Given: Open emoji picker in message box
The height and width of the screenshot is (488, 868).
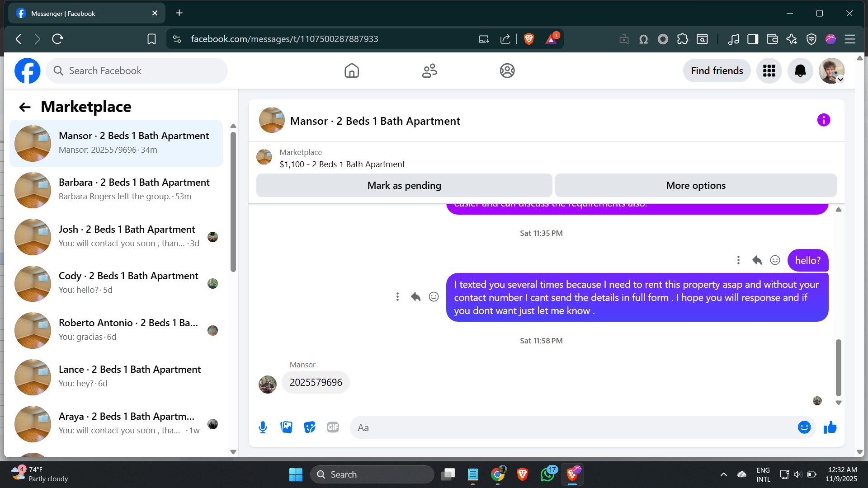Looking at the screenshot, I should 804,427.
